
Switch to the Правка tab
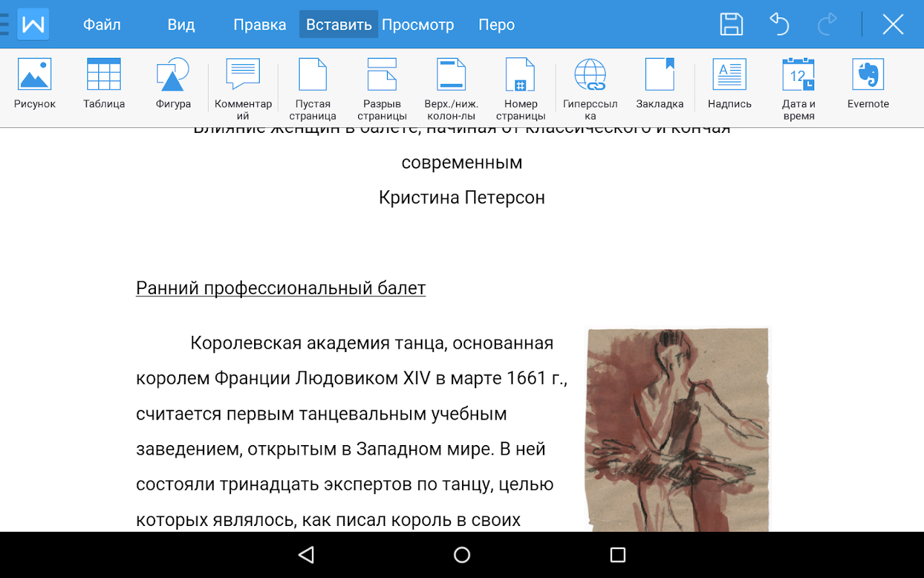(x=259, y=24)
